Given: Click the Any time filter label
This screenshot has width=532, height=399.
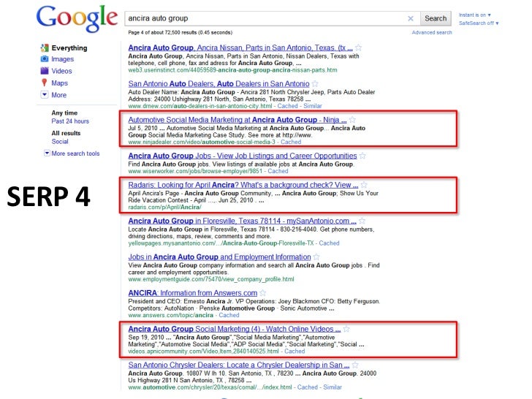Looking at the screenshot, I should 64,113.
